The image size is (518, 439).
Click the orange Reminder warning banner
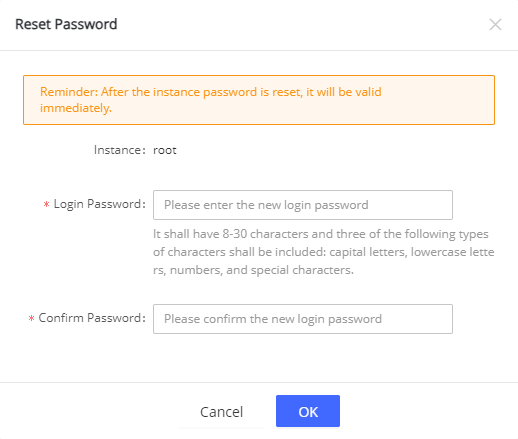click(259, 100)
